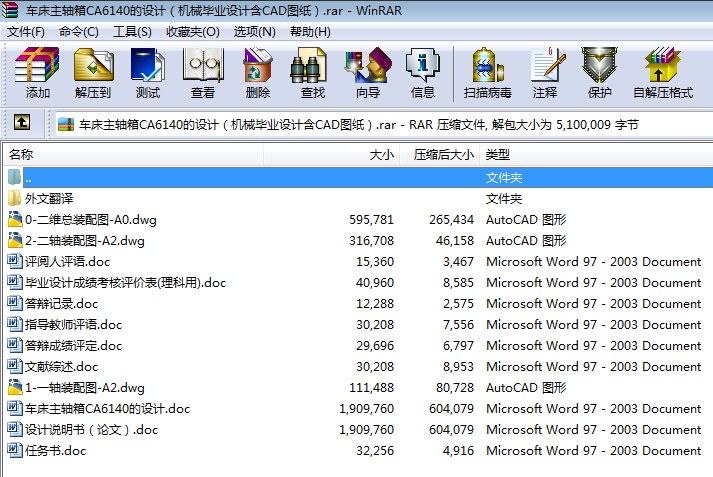The width and height of the screenshot is (713, 477).
Task: Select the 外文翻译 folder icon
Action: click(14, 198)
